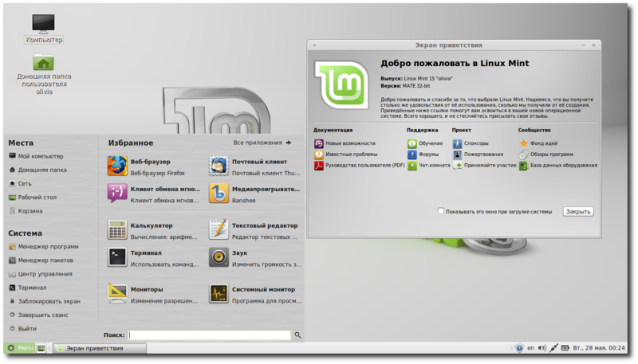Open the PDF user guide icon
This screenshot has height=364, width=638.
pos(319,166)
